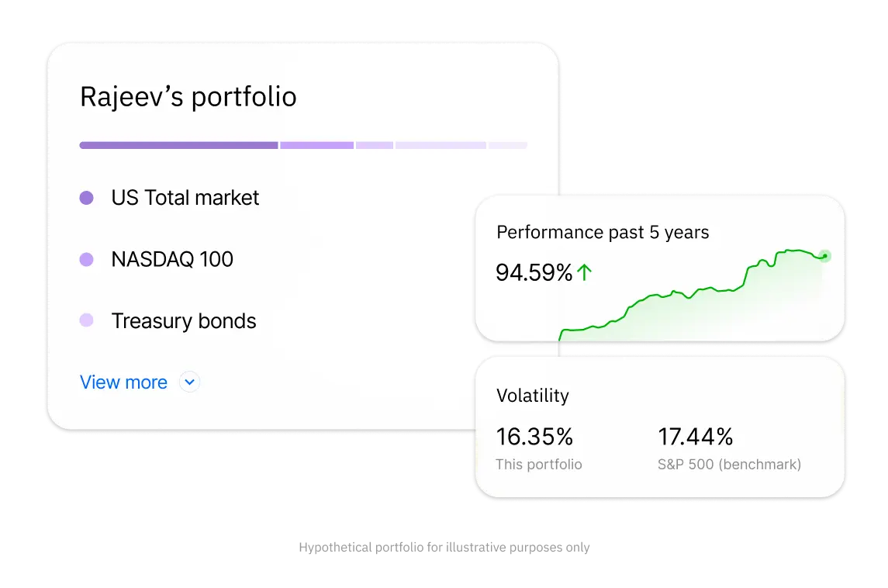Click the green endpoint marker on chart
This screenshot has width=888, height=588.
[824, 256]
